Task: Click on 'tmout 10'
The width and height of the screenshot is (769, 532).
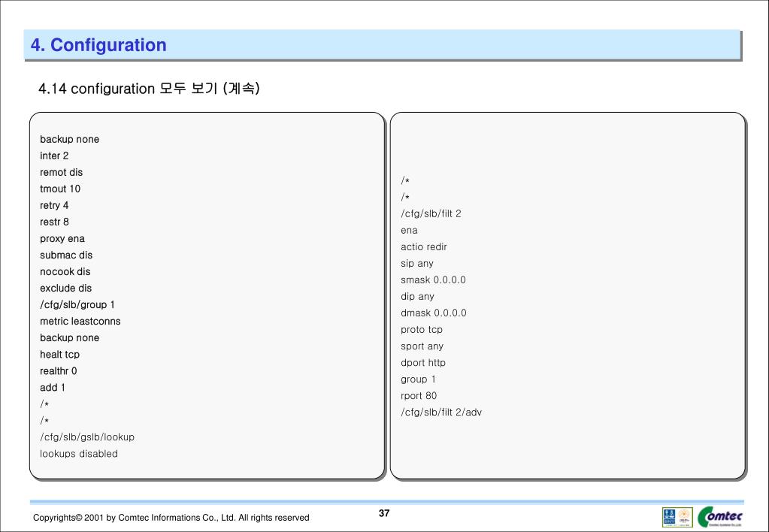Action: [60, 189]
